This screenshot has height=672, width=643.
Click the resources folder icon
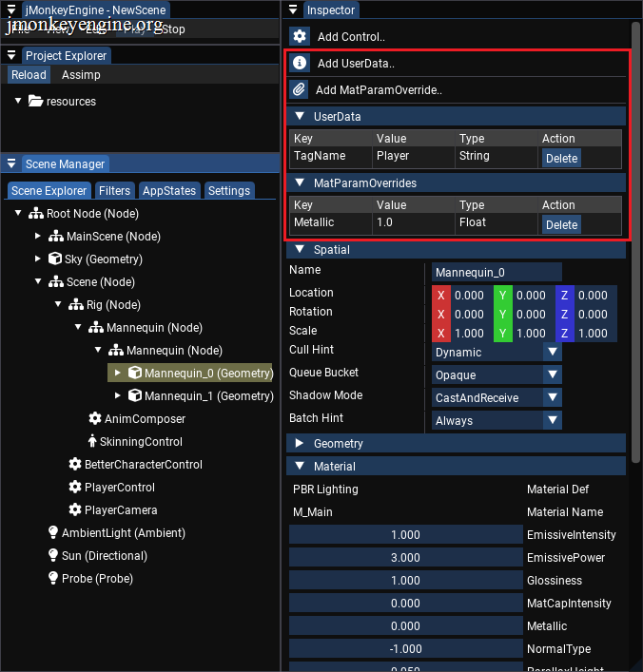[x=35, y=101]
